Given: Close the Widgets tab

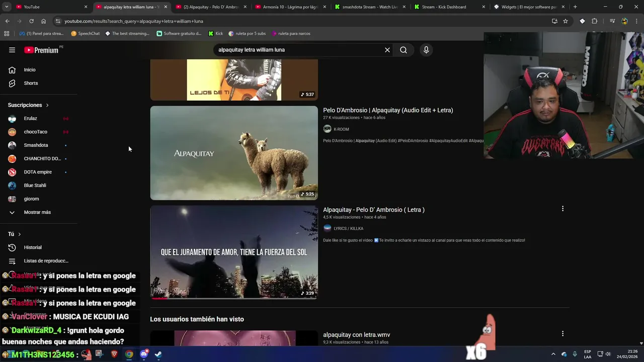Looking at the screenshot, I should [563, 7].
